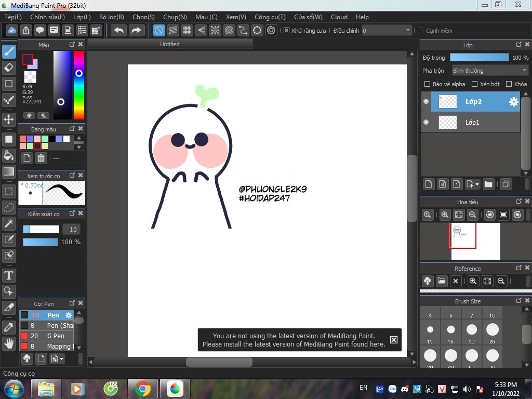Open the Pha trộn blend mode dropdown
The height and width of the screenshot is (399, 532).
pos(490,71)
